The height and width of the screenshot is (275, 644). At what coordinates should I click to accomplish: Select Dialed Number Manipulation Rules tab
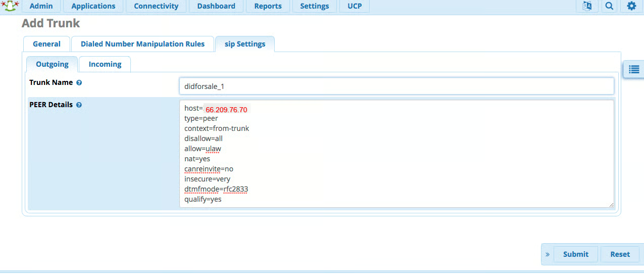(142, 44)
